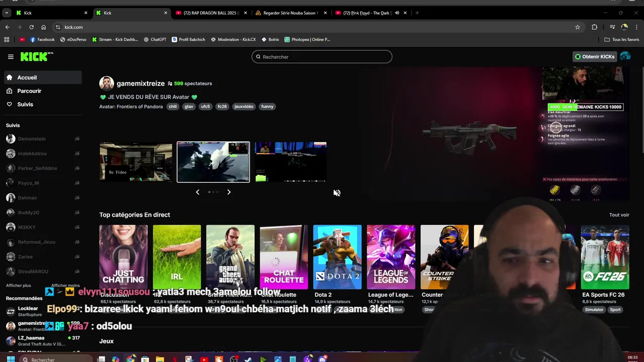Mute the Pink Floyd tab audio icon
Viewport: 644px width, 362px height.
pos(397,13)
